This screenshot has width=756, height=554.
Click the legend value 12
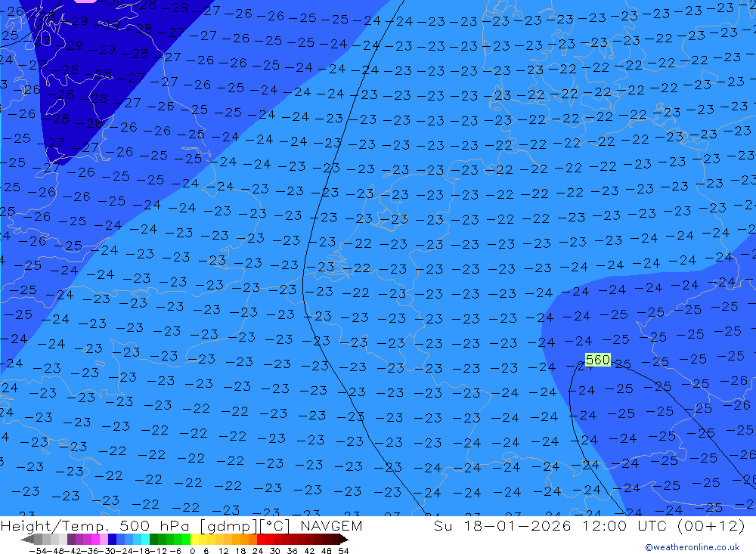click(x=223, y=551)
